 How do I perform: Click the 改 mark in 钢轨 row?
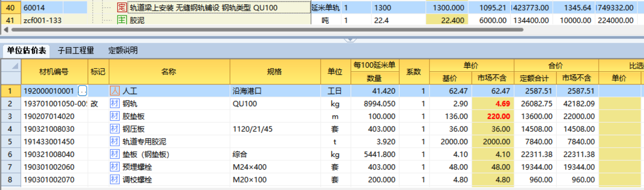coord(98,103)
